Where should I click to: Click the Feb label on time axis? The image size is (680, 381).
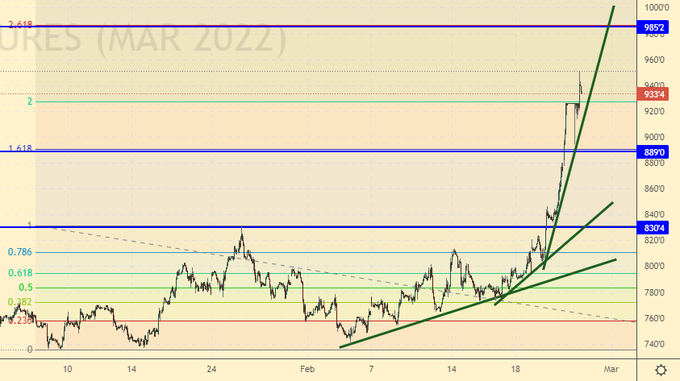click(307, 369)
